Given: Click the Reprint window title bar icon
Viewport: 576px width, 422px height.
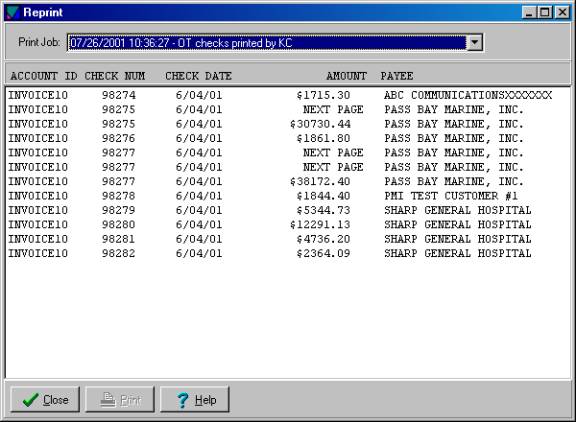Looking at the screenshot, I should (x=12, y=12).
